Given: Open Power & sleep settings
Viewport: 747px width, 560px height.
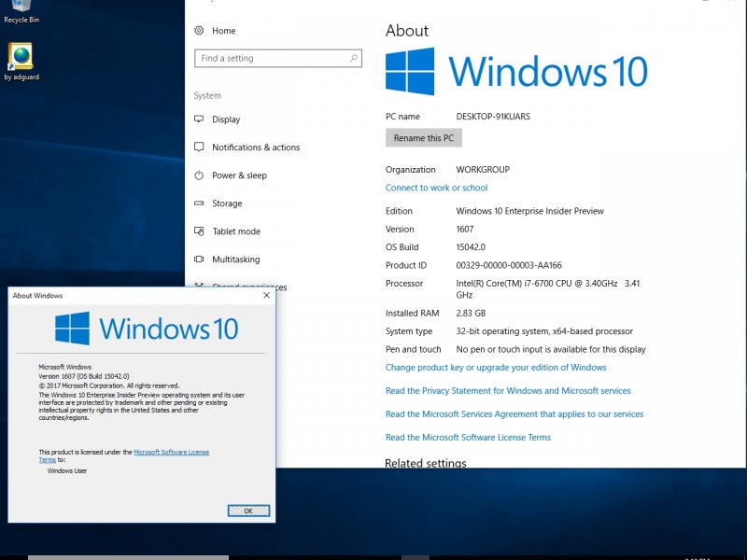Looking at the screenshot, I should point(239,175).
